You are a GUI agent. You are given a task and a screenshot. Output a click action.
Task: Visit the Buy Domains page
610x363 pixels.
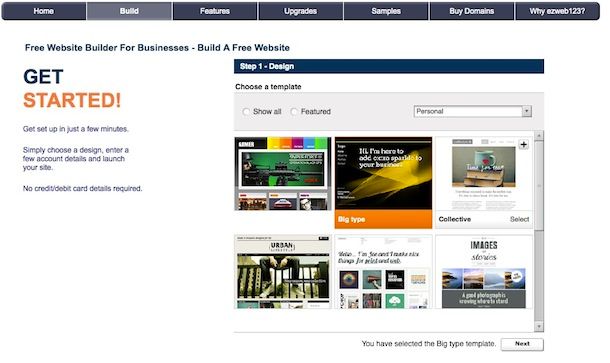(x=472, y=11)
